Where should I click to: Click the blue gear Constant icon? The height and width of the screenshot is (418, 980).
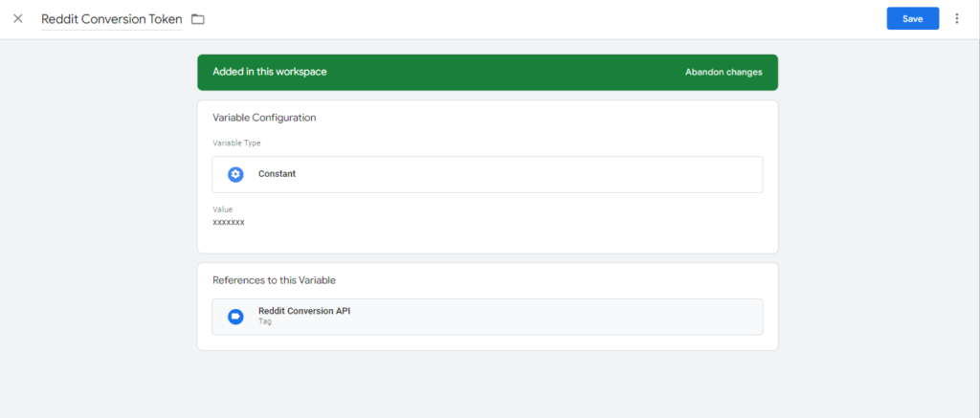(235, 174)
